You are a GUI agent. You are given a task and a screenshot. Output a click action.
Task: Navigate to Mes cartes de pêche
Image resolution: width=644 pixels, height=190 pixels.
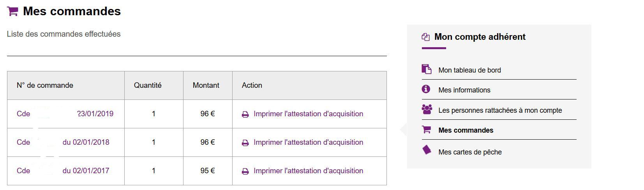(470, 152)
